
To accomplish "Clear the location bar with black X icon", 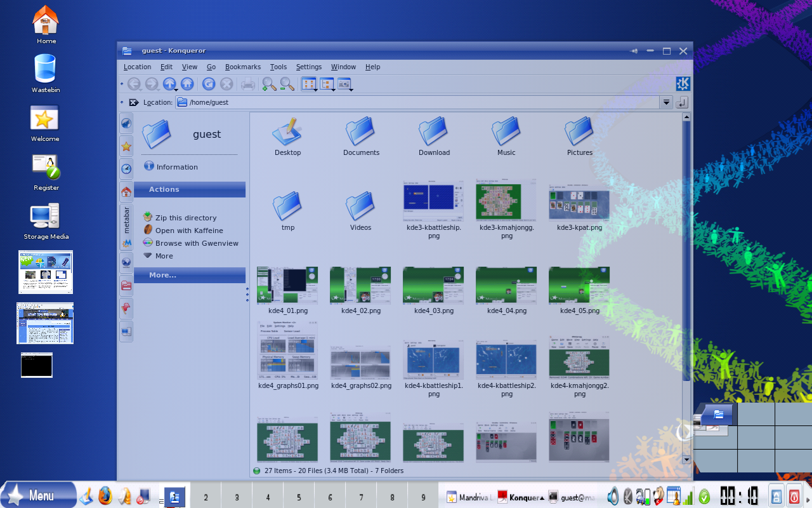I will 134,102.
